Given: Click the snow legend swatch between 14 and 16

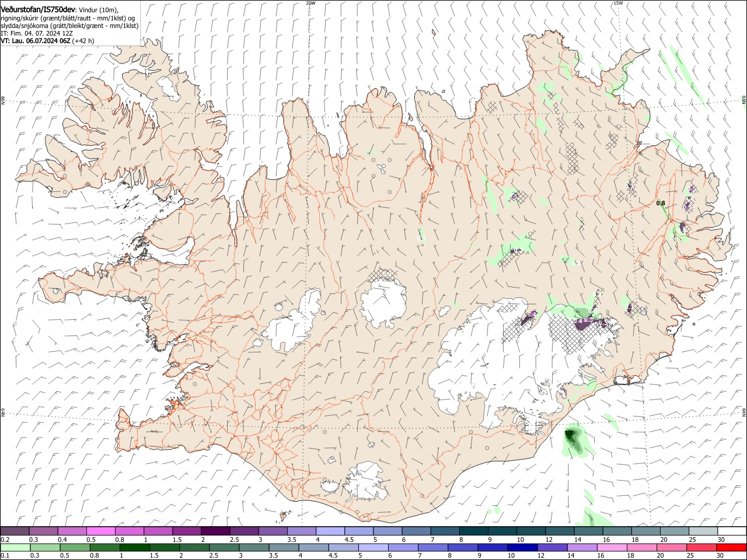Looking at the screenshot, I should coord(588,531).
